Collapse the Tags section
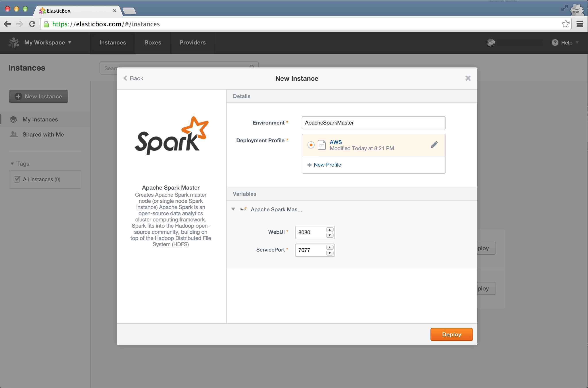Image resolution: width=588 pixels, height=388 pixels. coord(12,164)
